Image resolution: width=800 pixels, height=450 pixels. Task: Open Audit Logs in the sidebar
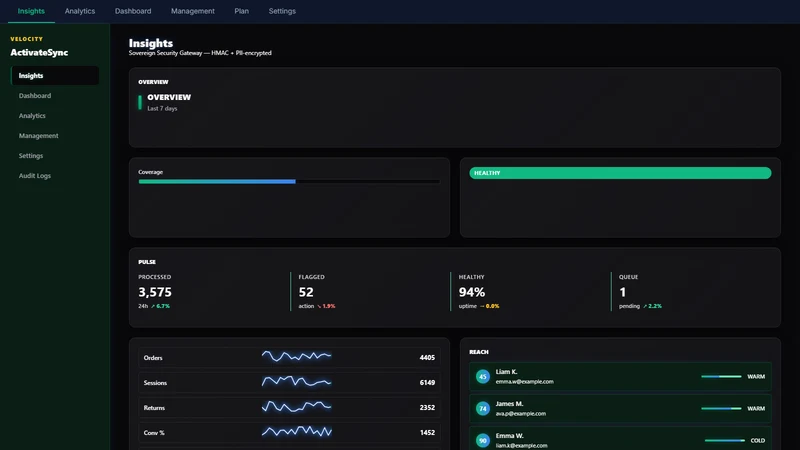click(55, 176)
